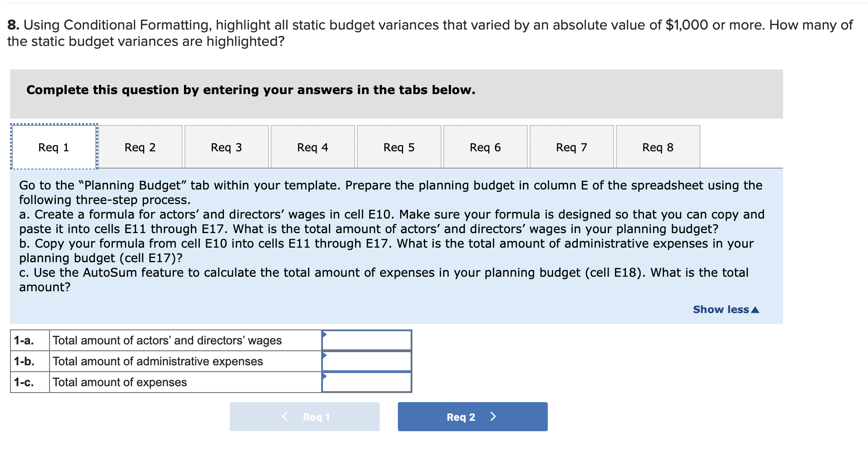Image resolution: width=868 pixels, height=453 pixels.
Task: Click the blue marker on the wages answer box
Action: pyautogui.click(x=325, y=335)
